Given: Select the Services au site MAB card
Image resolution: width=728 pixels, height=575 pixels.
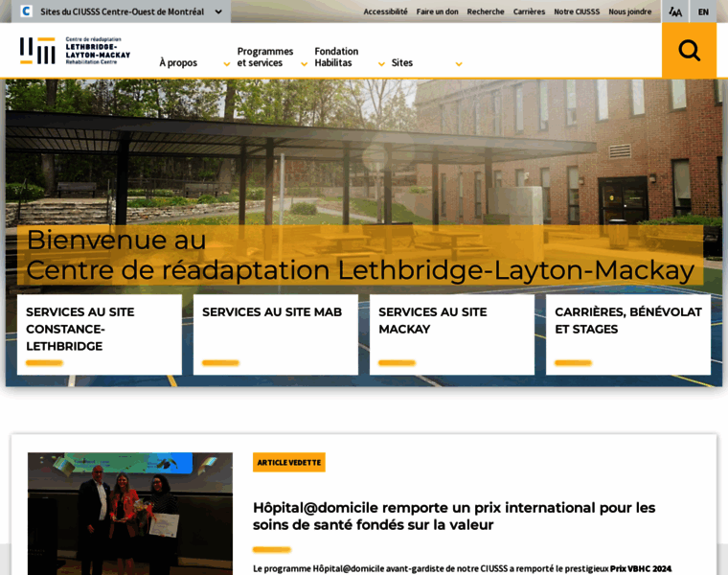Looking at the screenshot, I should (x=276, y=333).
